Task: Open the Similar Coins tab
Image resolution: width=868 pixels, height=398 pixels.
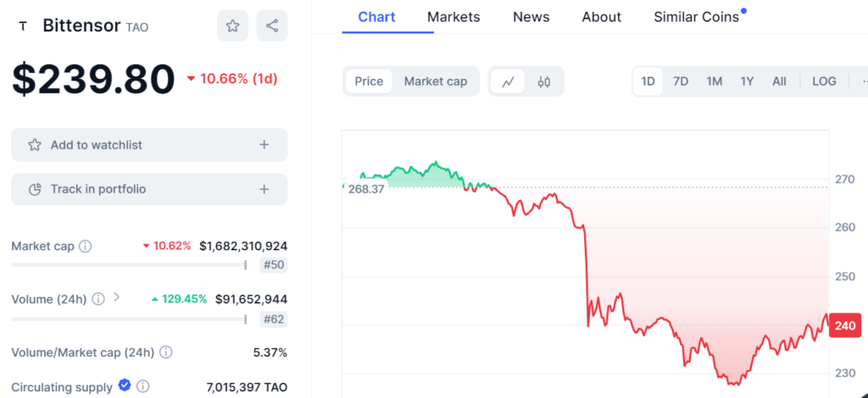Action: click(697, 17)
